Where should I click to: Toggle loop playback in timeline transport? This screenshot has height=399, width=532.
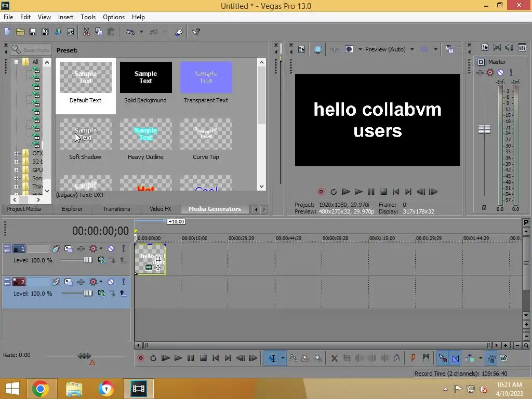coord(153,358)
